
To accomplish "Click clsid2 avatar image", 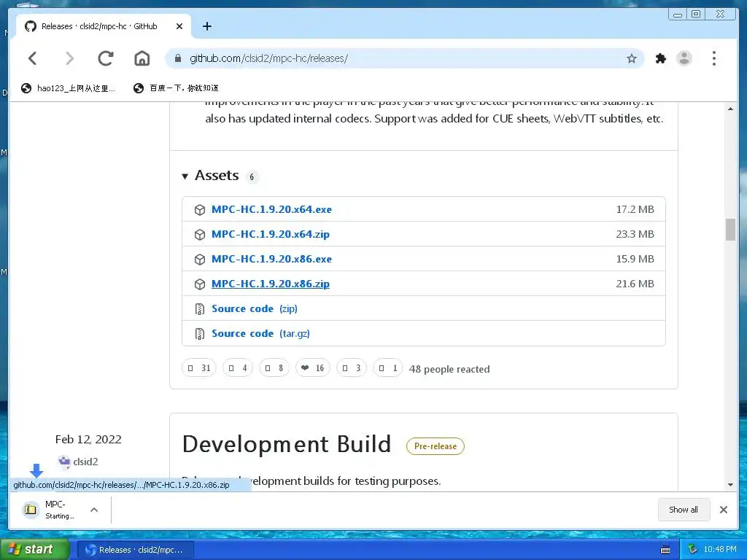I will click(x=64, y=462).
